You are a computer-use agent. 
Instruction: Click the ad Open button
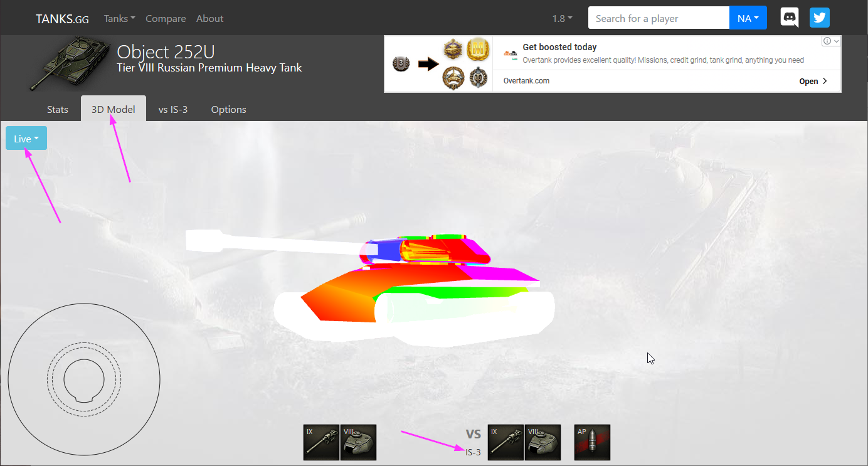(813, 81)
